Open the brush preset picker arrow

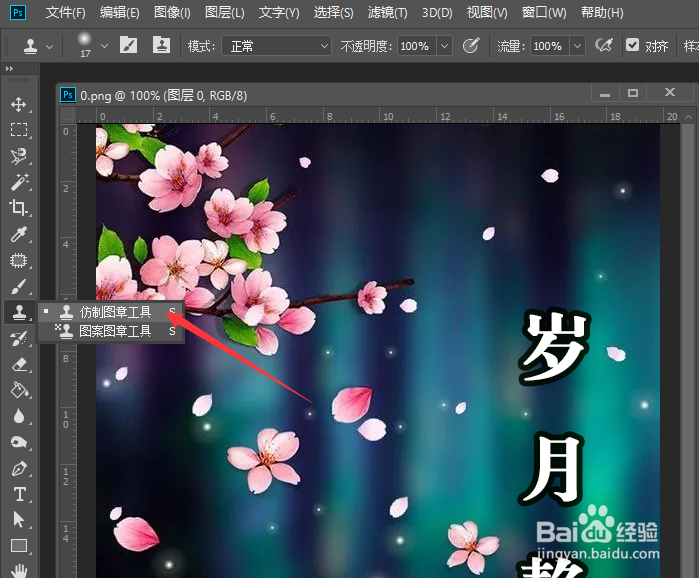click(104, 46)
